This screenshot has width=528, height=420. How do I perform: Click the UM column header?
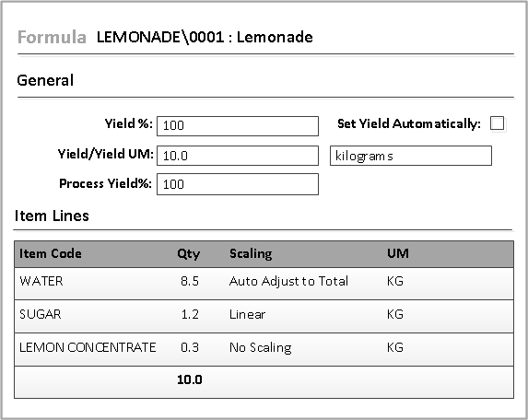(x=398, y=253)
